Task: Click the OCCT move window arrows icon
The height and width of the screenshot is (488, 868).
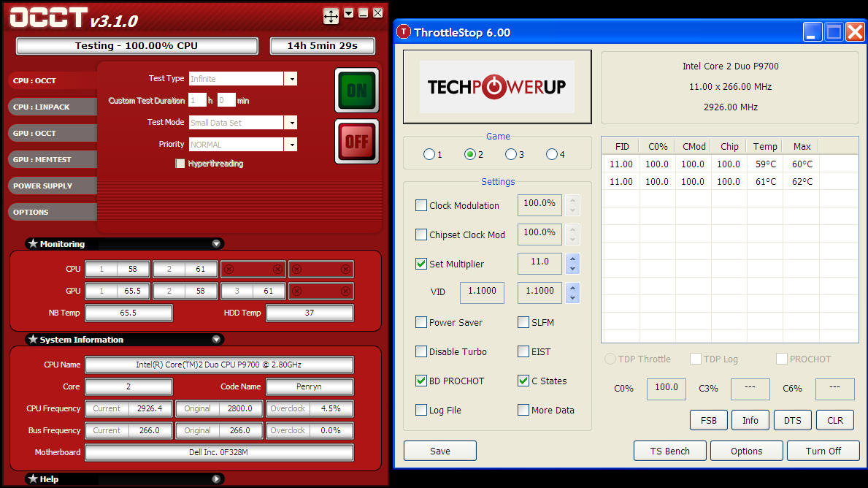Action: tap(331, 15)
